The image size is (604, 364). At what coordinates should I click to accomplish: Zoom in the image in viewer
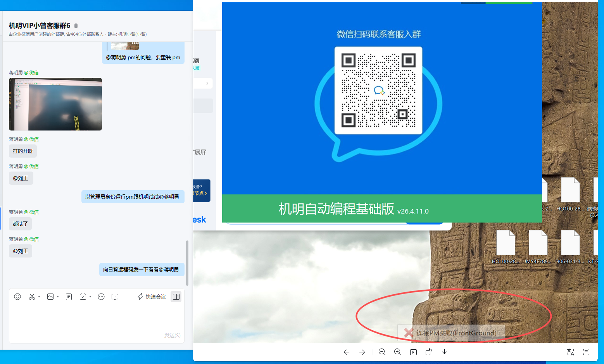397,352
